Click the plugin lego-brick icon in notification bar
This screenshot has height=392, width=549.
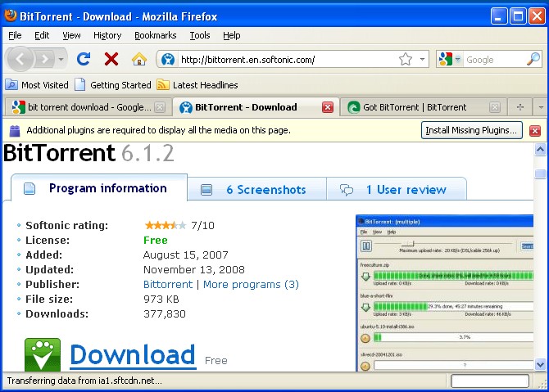(15, 130)
